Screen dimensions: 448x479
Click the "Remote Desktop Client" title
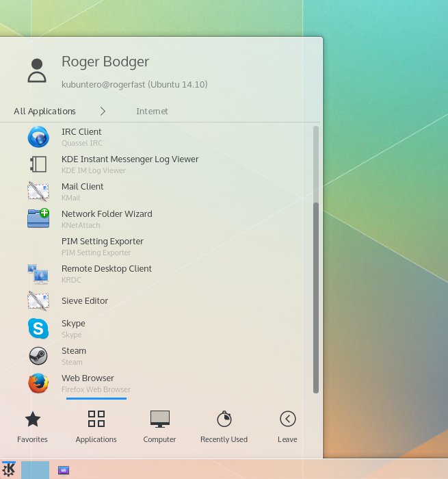tap(107, 269)
